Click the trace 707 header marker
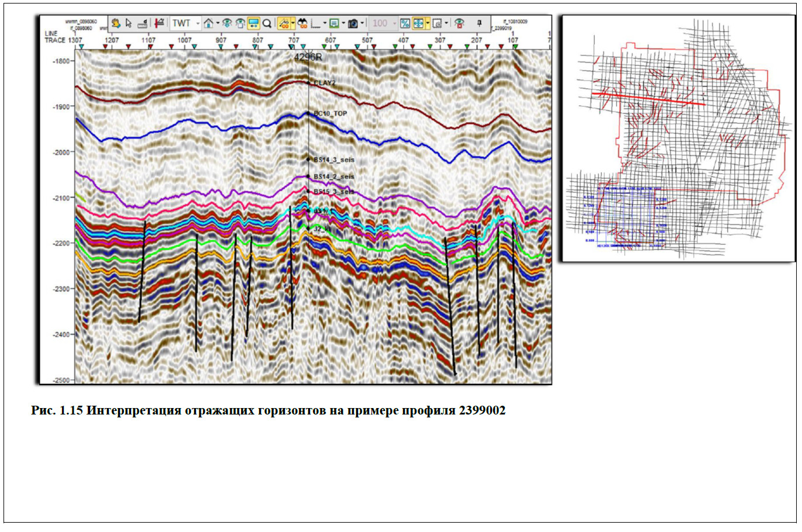The image size is (802, 532). click(x=294, y=40)
